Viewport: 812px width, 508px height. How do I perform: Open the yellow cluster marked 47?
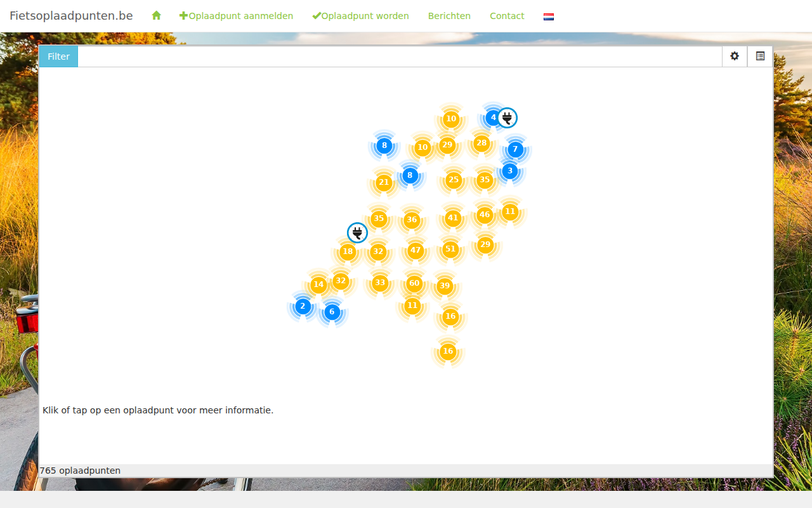tap(416, 250)
